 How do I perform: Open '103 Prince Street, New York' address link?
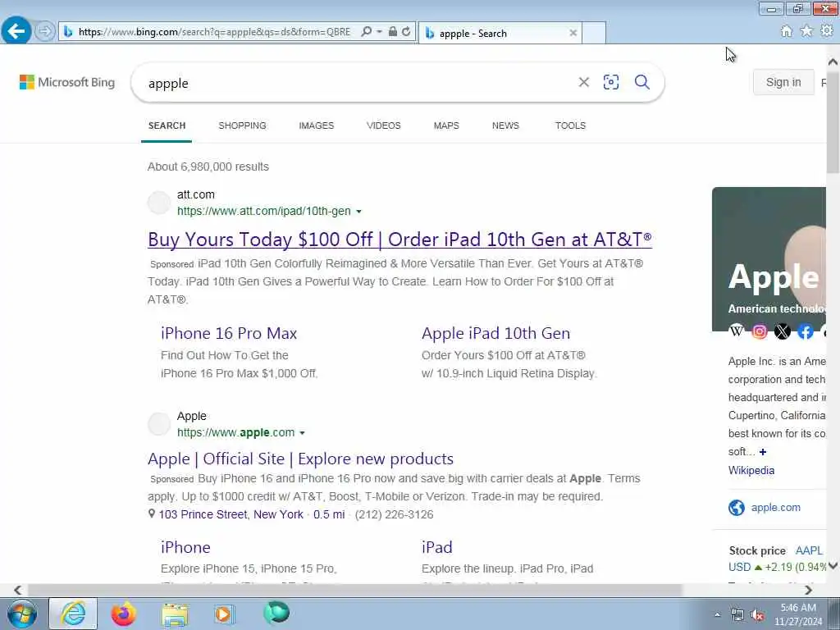pos(231,514)
